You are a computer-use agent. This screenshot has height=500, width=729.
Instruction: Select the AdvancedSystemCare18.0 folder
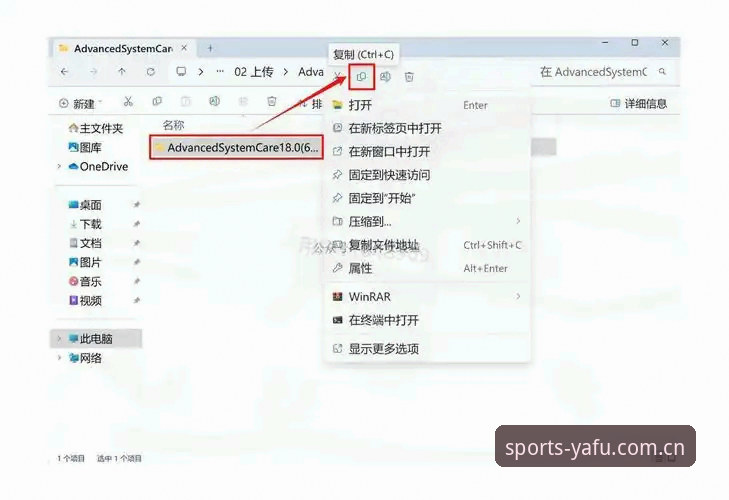coord(236,147)
